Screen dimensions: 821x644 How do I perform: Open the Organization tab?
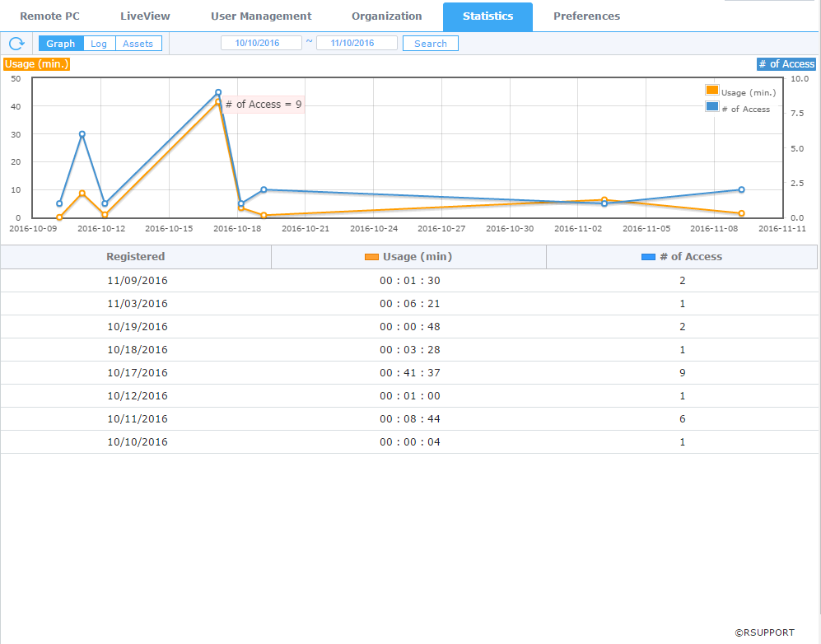[x=386, y=16]
